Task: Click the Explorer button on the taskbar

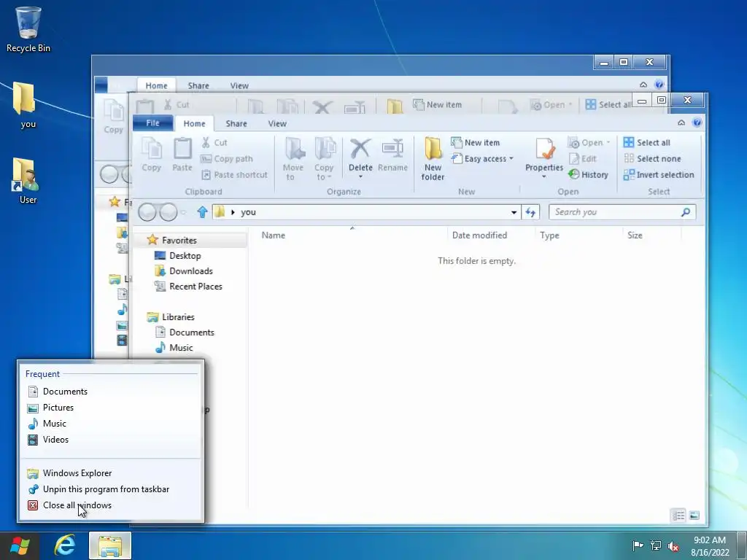Action: 110,545
